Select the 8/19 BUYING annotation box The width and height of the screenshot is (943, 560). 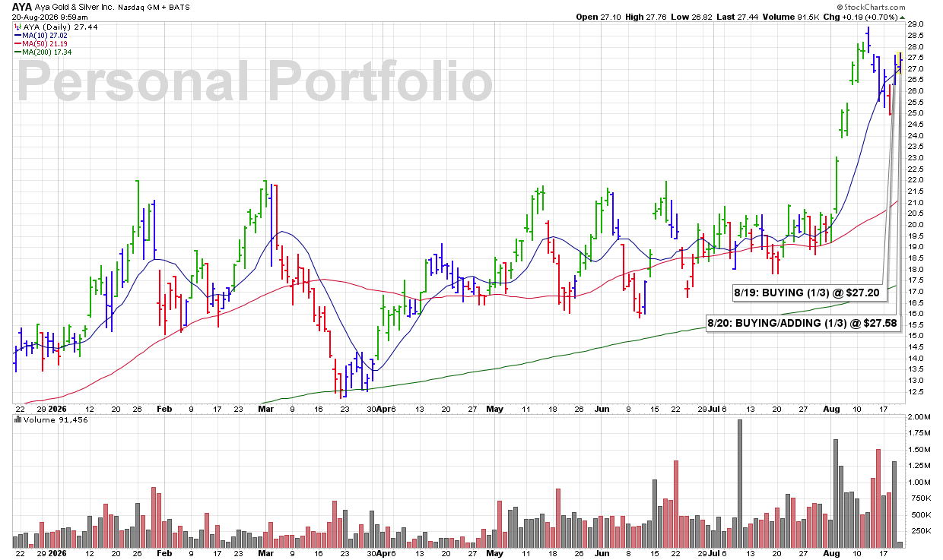[x=809, y=291]
